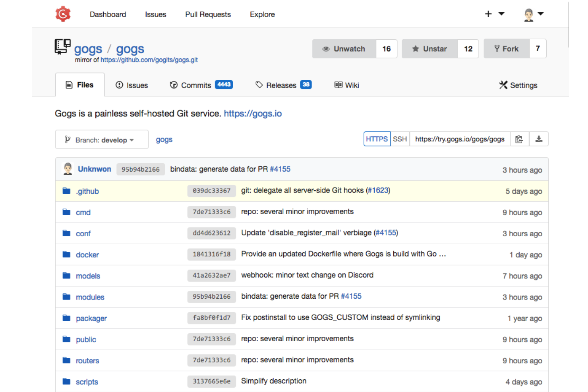
Task: Open the create new dropdown plus icon
Action: coord(488,14)
